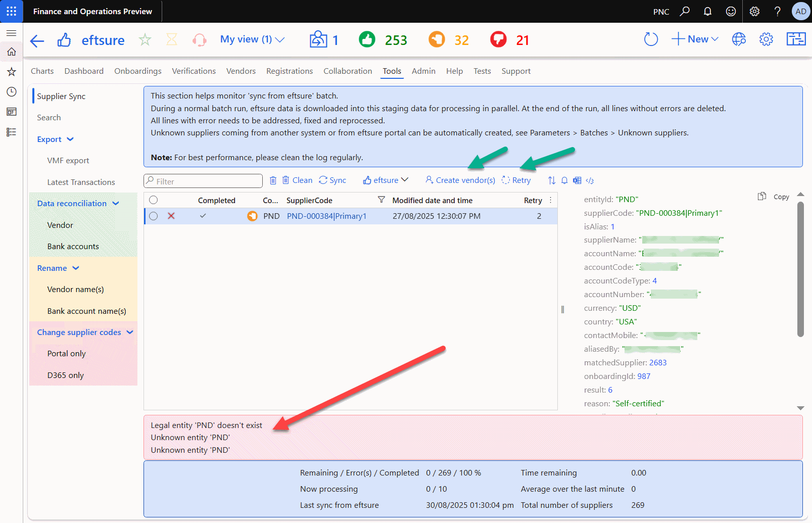The image size is (812, 523).
Task: Open the app launcher waffle menu
Action: pyautogui.click(x=11, y=11)
